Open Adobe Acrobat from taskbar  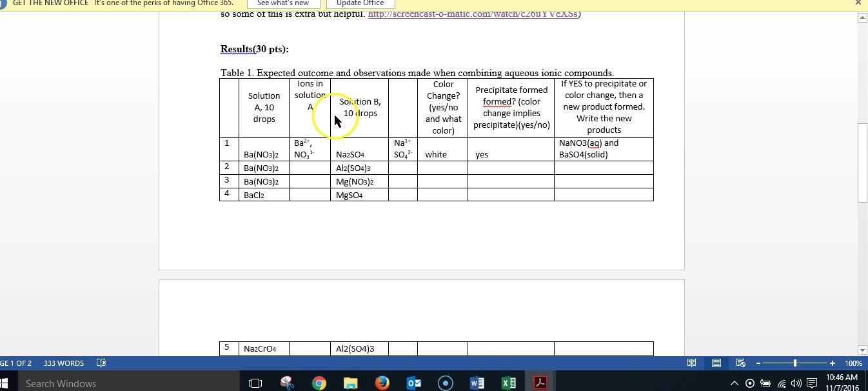[x=540, y=383]
